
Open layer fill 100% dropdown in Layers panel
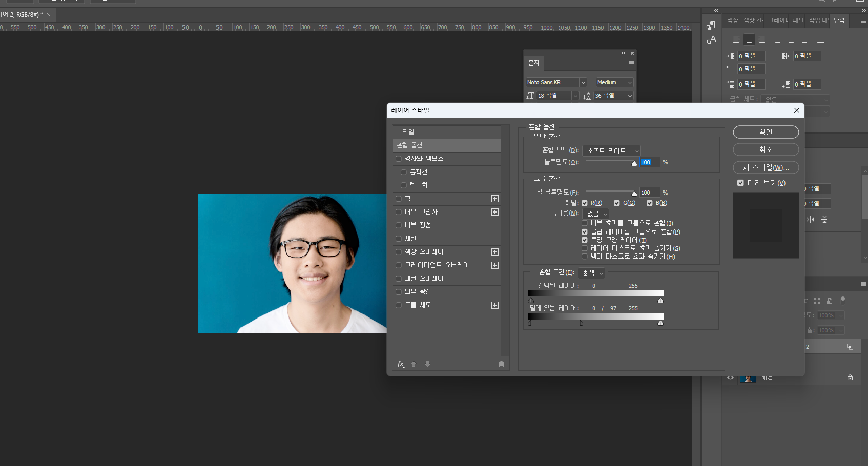(841, 330)
